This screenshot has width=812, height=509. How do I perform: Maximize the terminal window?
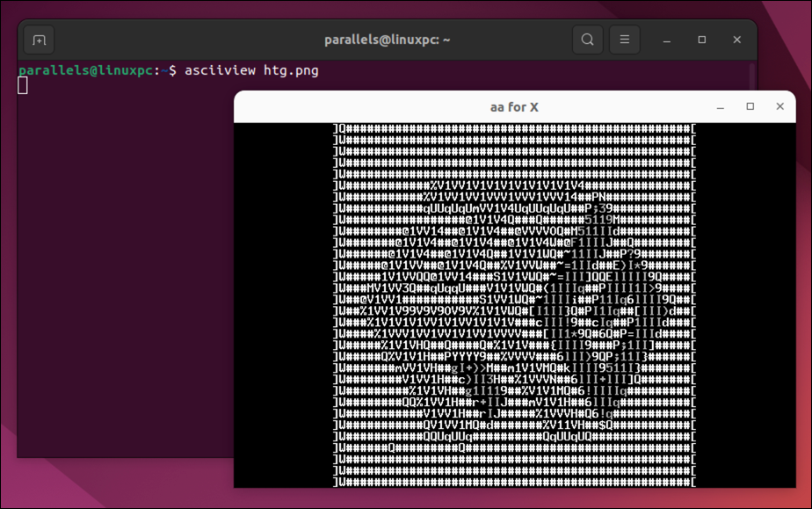[x=701, y=40]
